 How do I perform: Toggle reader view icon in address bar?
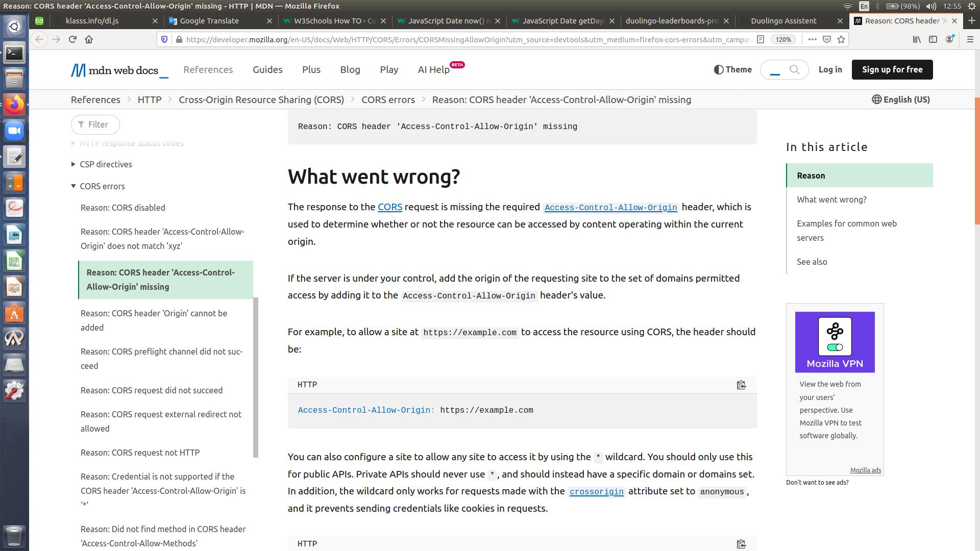761,39
